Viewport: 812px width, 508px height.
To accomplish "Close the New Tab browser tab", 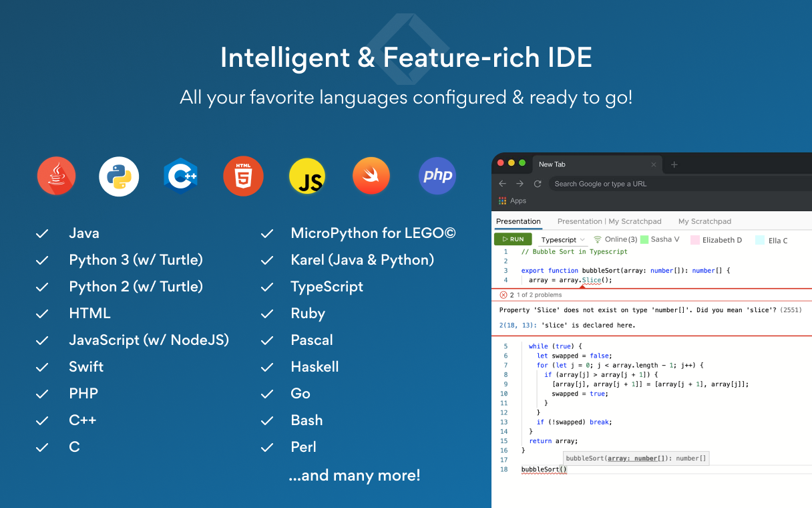I will (654, 164).
